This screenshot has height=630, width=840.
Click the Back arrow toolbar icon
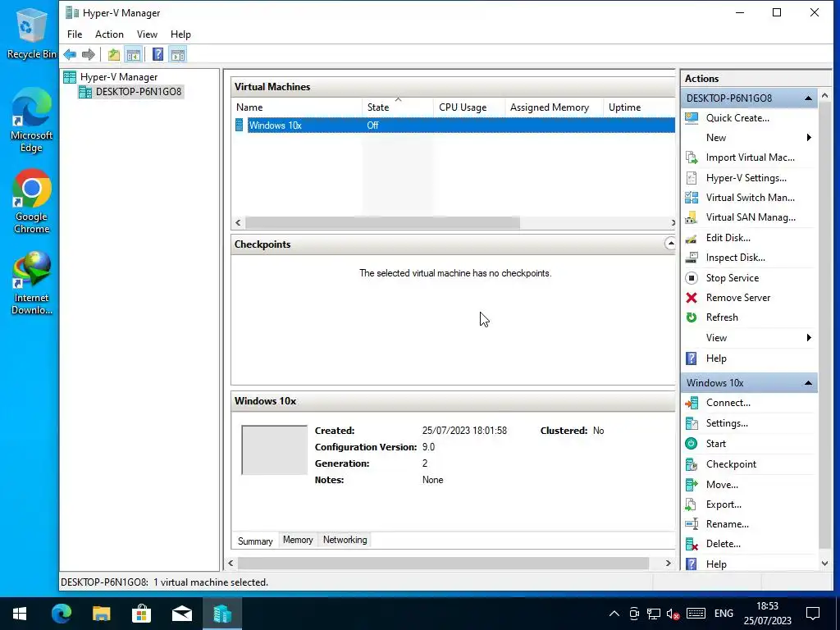70,54
